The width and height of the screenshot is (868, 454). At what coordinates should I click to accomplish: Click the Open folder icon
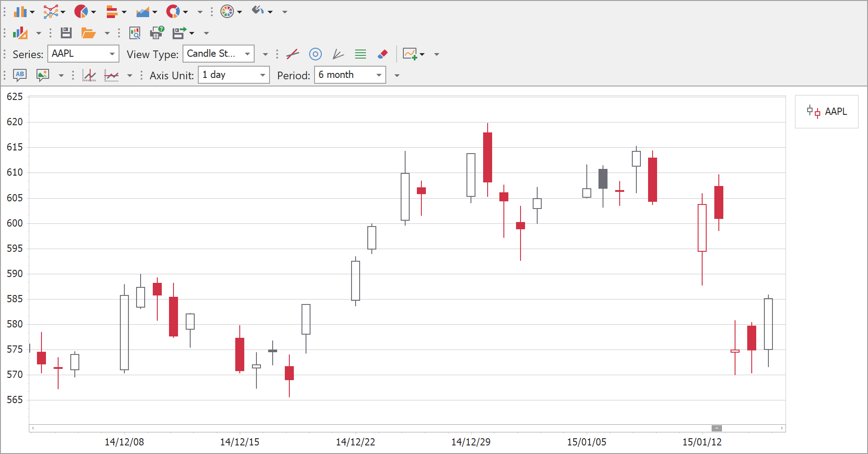click(88, 33)
